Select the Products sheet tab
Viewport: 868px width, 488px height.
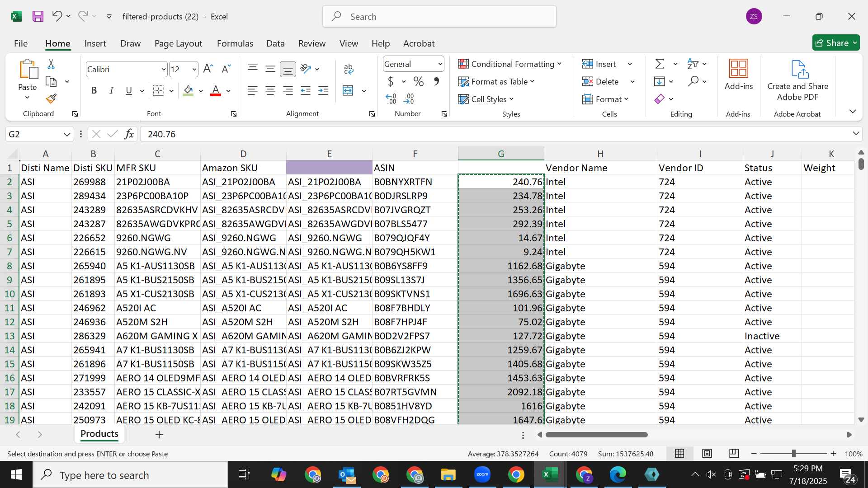[99, 434]
